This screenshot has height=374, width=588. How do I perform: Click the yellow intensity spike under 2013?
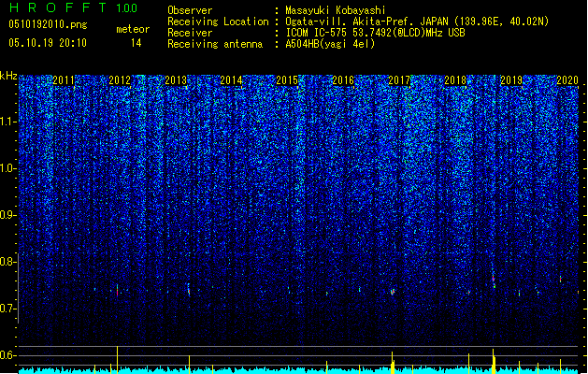coord(189,365)
